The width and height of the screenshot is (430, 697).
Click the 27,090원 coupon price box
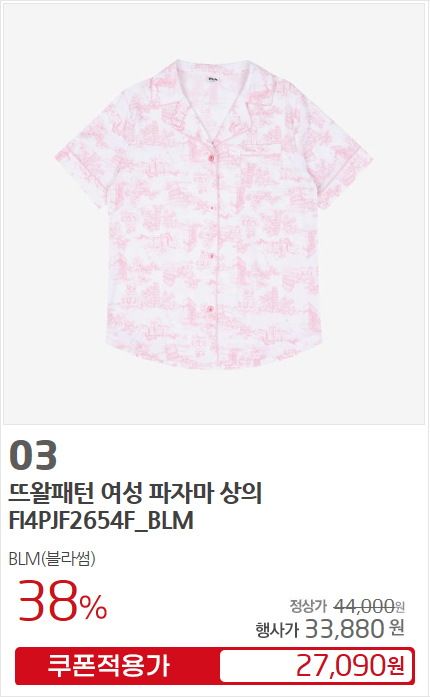pyautogui.click(x=317, y=666)
